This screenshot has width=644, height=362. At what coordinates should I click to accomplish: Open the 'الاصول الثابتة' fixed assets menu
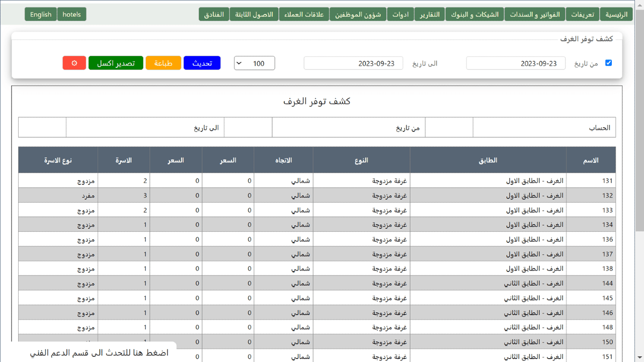(x=254, y=15)
